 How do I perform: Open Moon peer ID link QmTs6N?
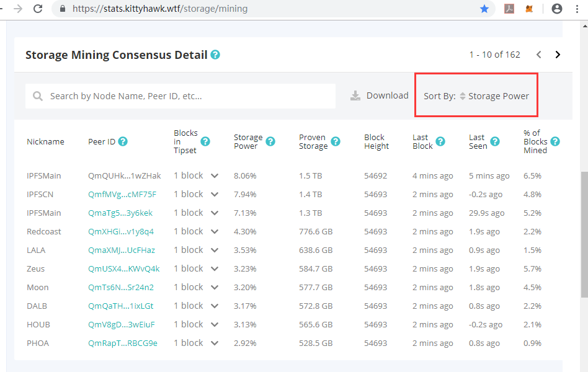(x=121, y=287)
